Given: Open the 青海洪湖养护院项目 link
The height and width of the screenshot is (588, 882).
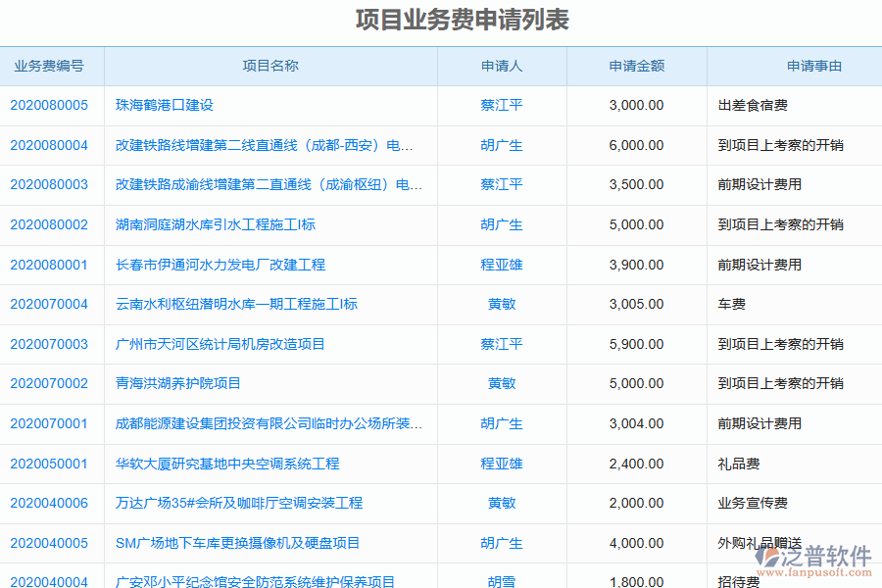Looking at the screenshot, I should pyautogui.click(x=176, y=384).
